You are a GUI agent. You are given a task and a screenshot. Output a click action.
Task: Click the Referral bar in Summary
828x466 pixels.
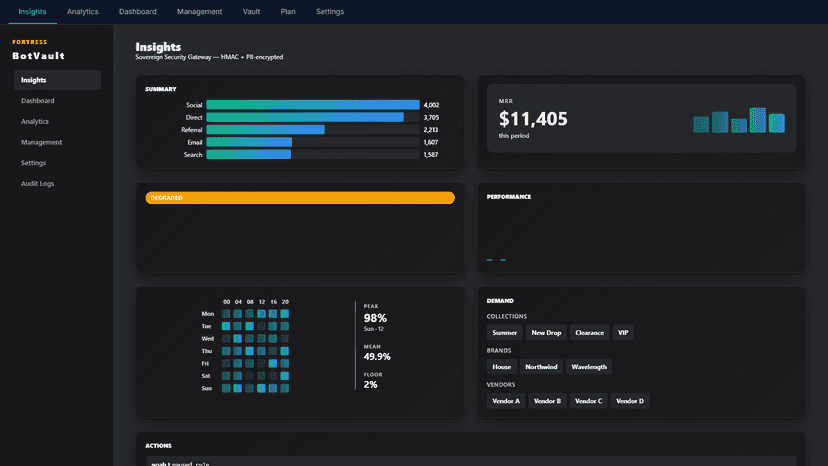coord(266,129)
